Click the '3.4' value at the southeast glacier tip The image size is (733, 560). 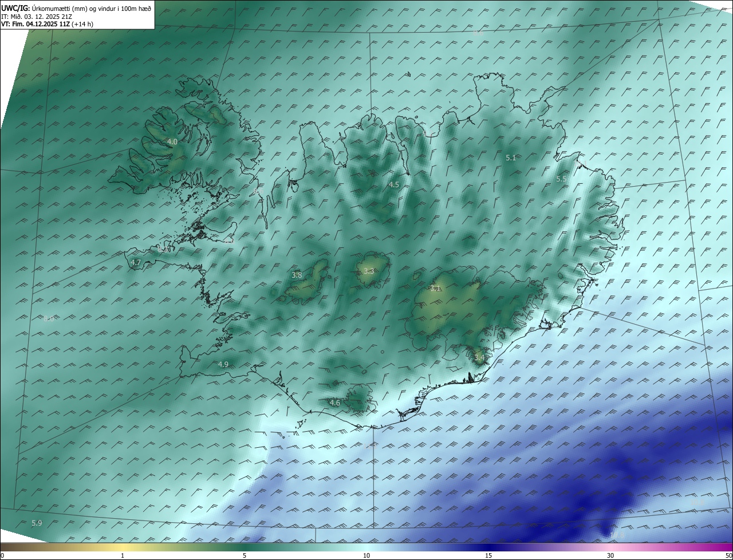click(479, 358)
